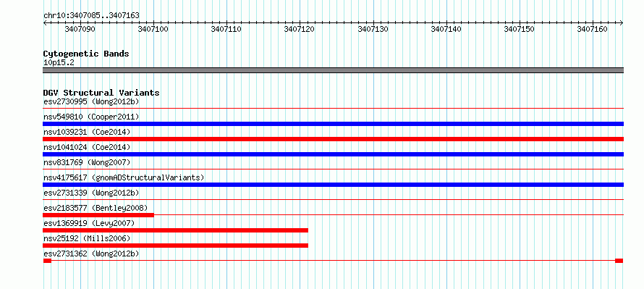Click the blue bar for nsv4175617
Viewport: 644px width, 289px height.
click(x=333, y=185)
